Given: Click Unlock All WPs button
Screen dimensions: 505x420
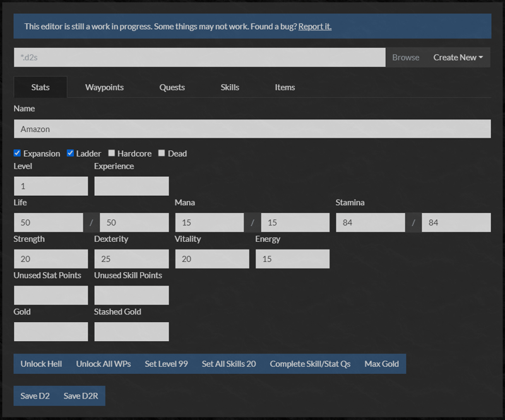Looking at the screenshot, I should (x=104, y=364).
